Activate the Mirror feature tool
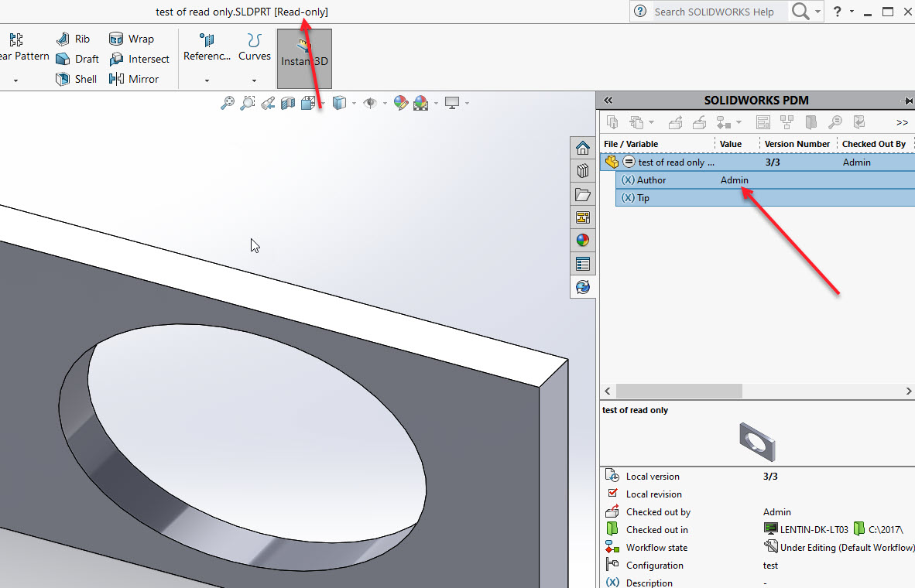Viewport: 915px width, 588px height. click(135, 79)
